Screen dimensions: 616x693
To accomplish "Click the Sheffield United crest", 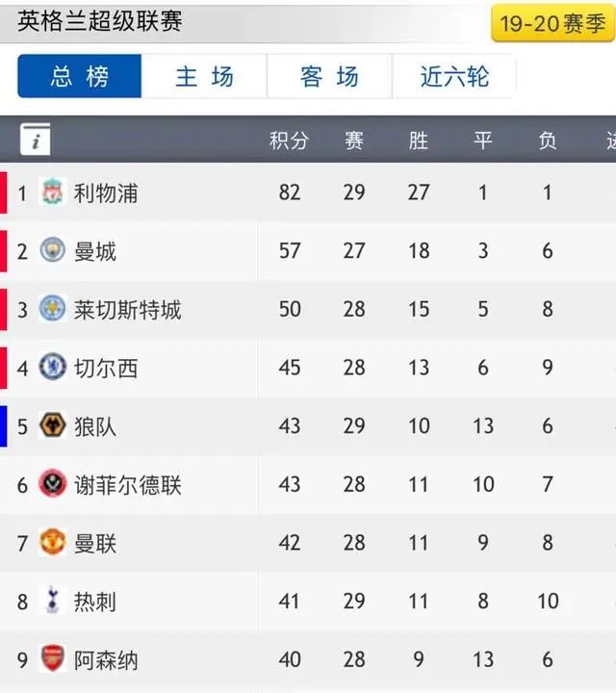I will point(53,483).
